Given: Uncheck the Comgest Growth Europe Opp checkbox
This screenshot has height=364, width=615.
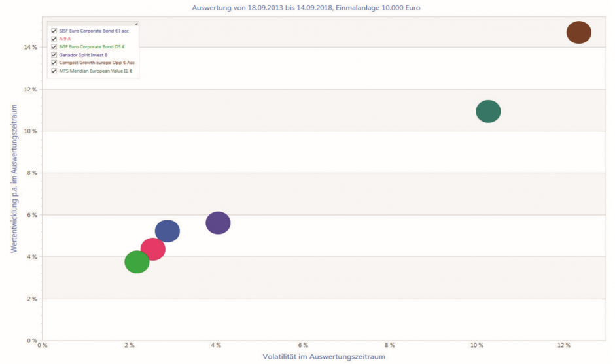Looking at the screenshot, I should pos(54,63).
